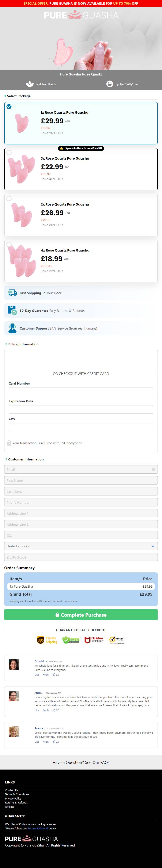Open the United Kingdom country dropdown

(81, 546)
